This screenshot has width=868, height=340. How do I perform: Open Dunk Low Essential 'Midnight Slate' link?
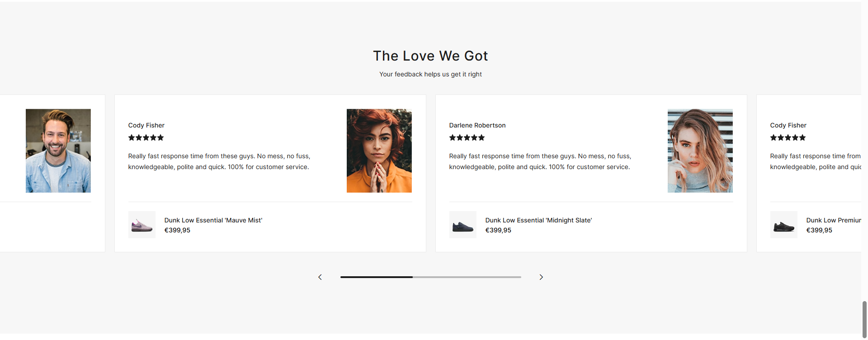538,220
